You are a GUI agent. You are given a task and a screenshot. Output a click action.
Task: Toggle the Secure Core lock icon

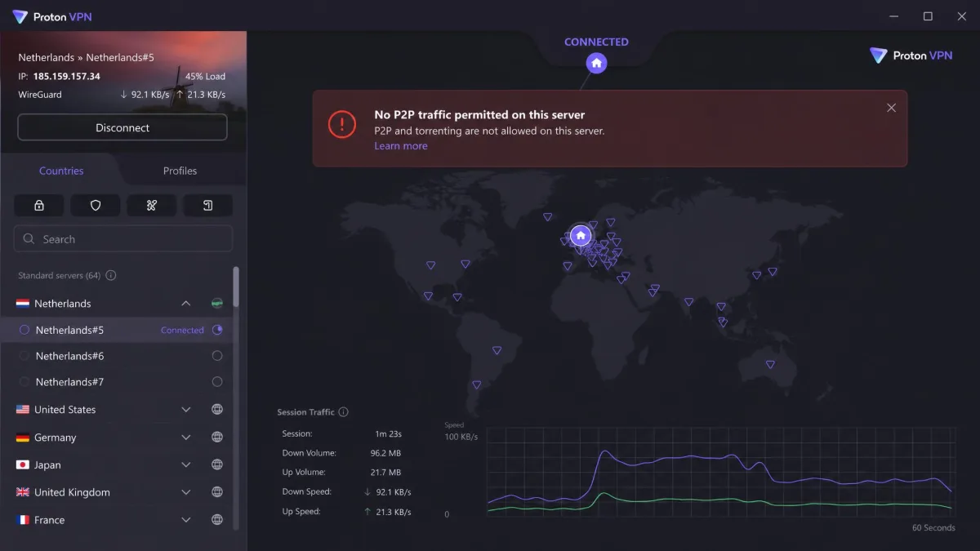click(x=39, y=205)
